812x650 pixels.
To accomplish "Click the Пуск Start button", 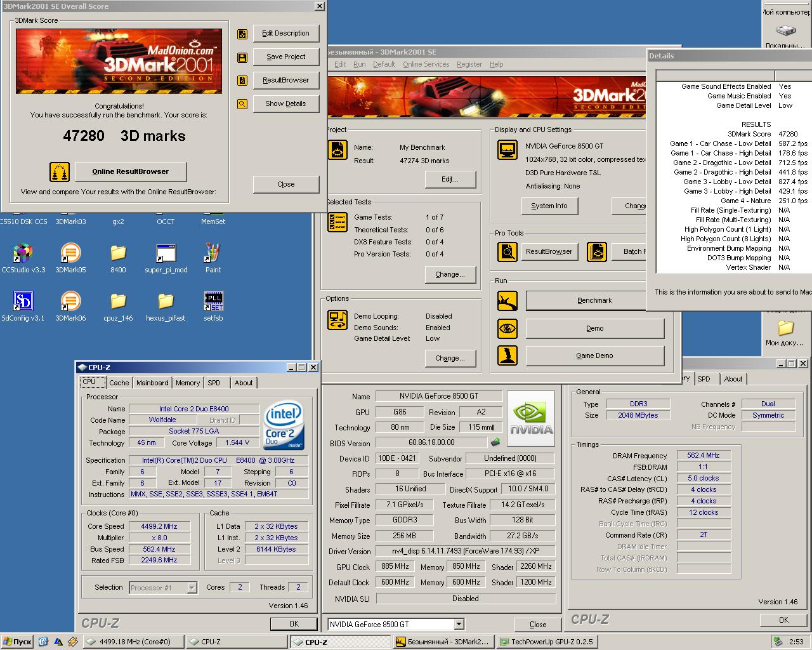I will pos(17,642).
